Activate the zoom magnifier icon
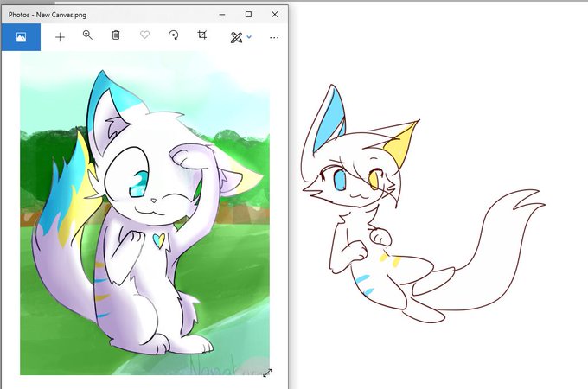The height and width of the screenshot is (389, 588). (87, 35)
